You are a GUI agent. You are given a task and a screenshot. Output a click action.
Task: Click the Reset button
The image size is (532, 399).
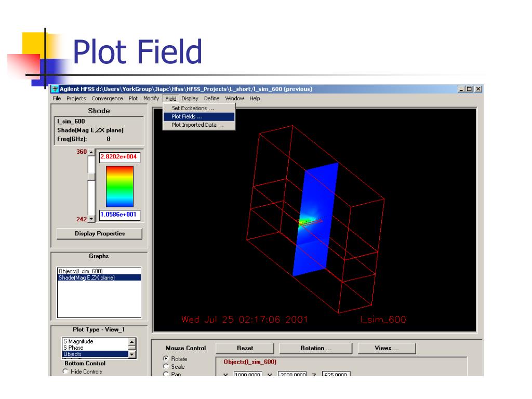(x=245, y=348)
